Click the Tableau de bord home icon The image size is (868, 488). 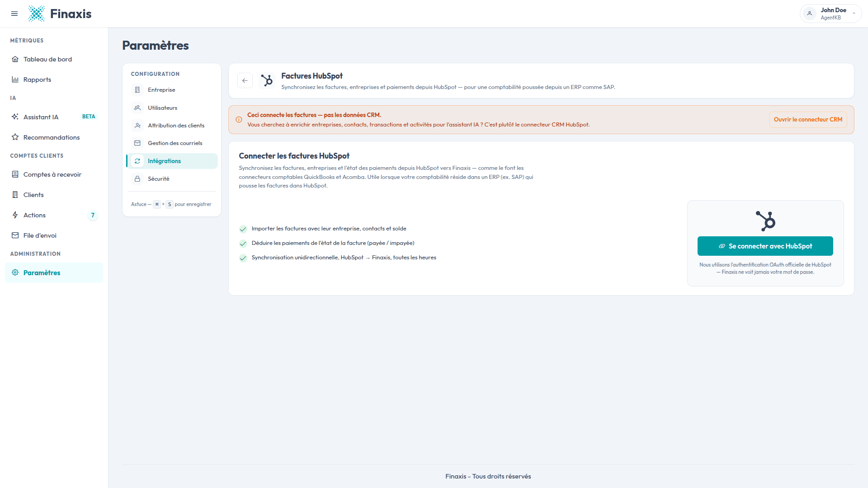pyautogui.click(x=15, y=59)
